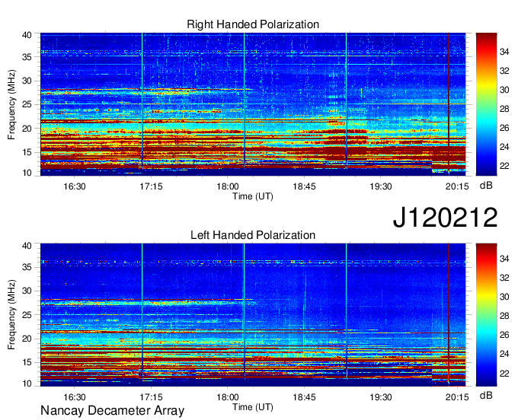Click "30" dB value on Right Handed color bar

click(504, 90)
